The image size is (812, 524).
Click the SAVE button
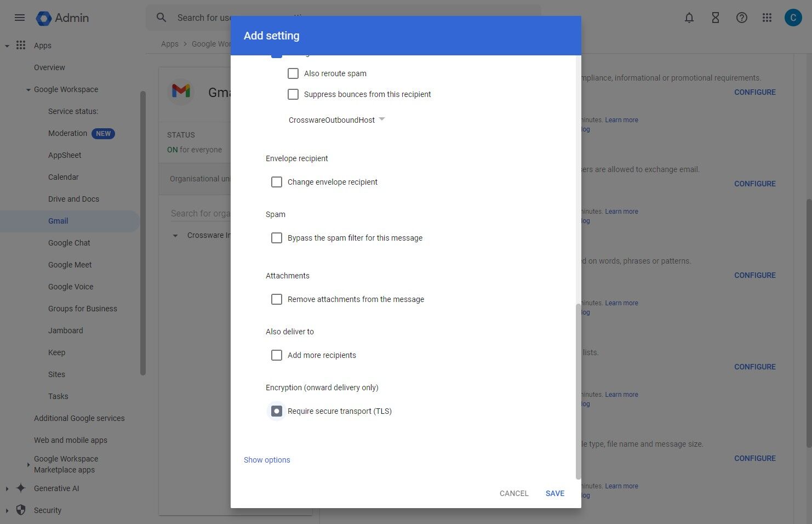pos(555,493)
